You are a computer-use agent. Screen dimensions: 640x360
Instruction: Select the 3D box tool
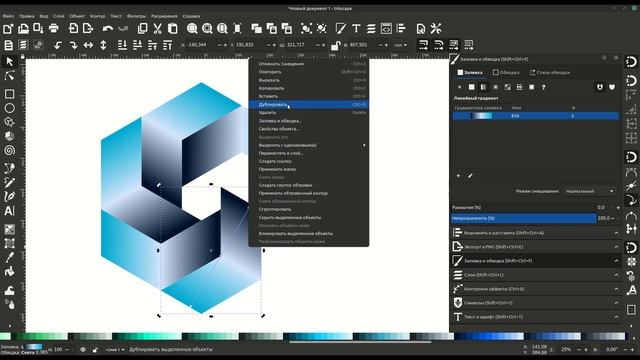click(x=9, y=136)
